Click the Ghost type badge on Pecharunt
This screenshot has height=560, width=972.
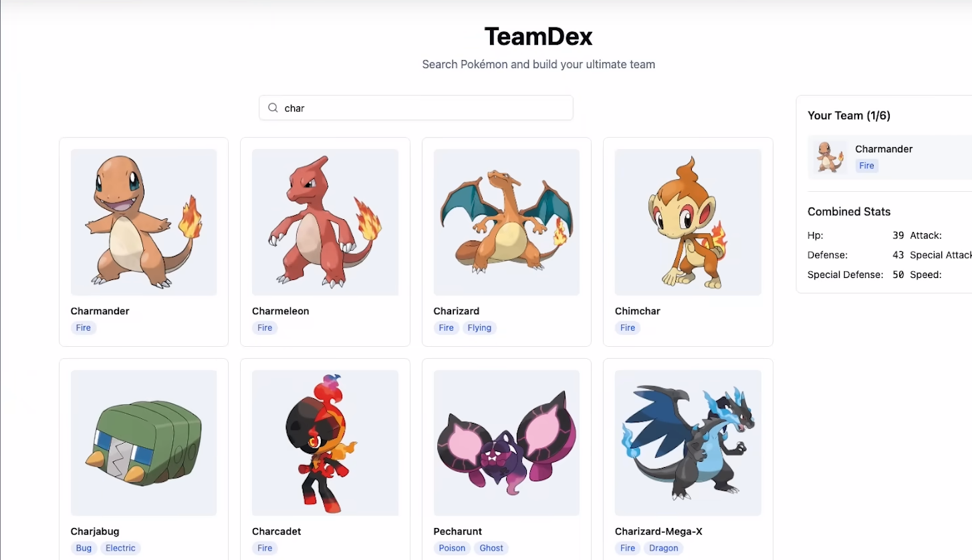click(491, 548)
